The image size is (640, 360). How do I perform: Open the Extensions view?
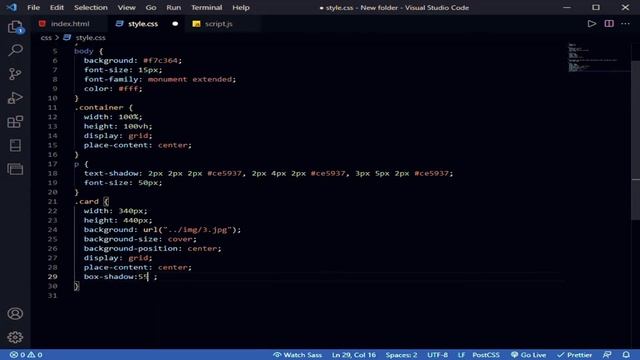tap(15, 122)
